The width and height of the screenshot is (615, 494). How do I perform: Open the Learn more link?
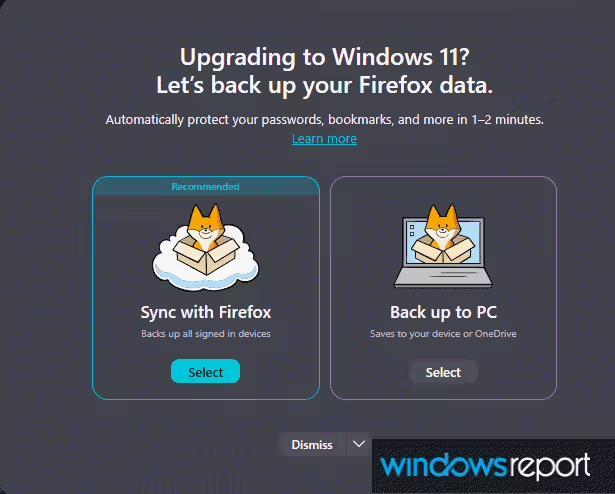click(324, 139)
